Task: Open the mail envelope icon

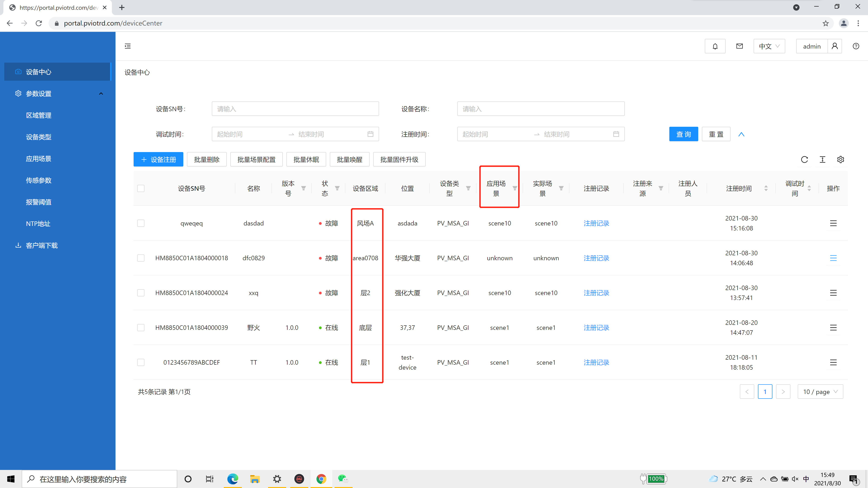Action: [739, 46]
